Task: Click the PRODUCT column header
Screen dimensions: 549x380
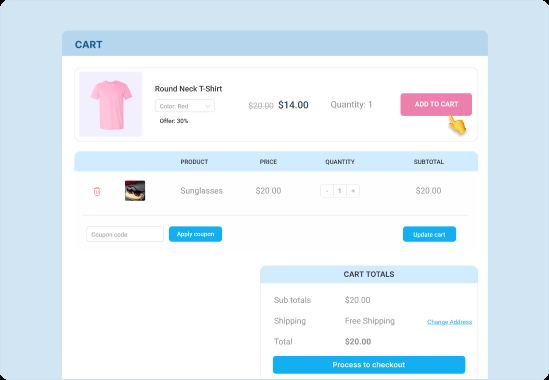Action: [x=194, y=162]
